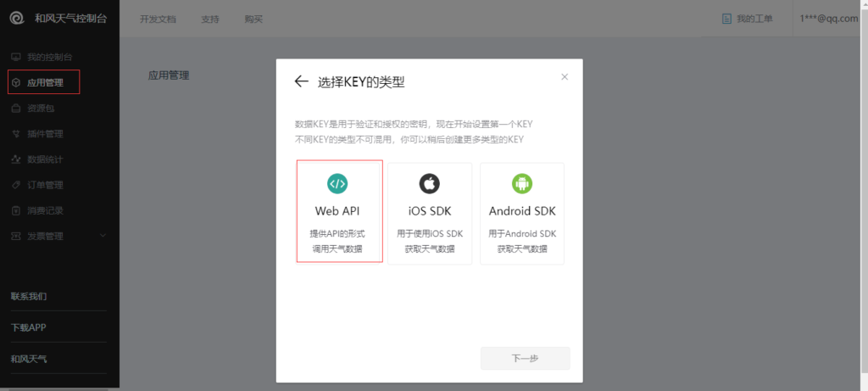Select the Android SDK robot icon
868x391 pixels.
(x=521, y=183)
